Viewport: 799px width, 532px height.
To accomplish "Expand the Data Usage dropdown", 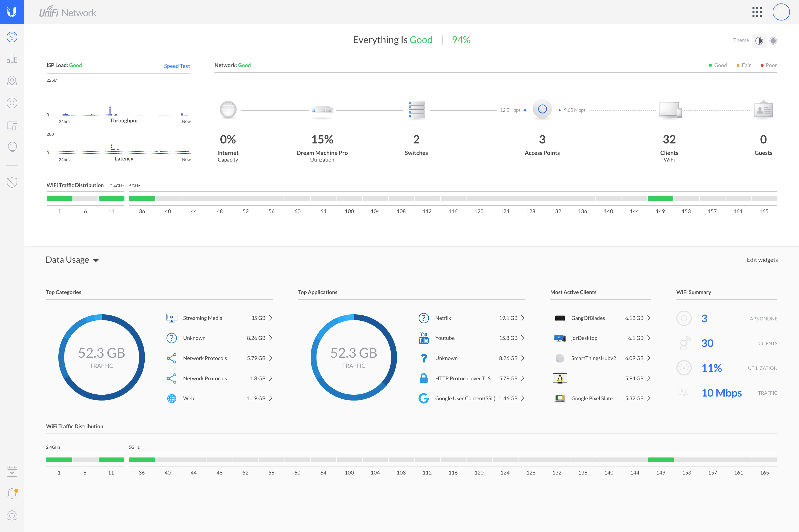I will click(96, 261).
